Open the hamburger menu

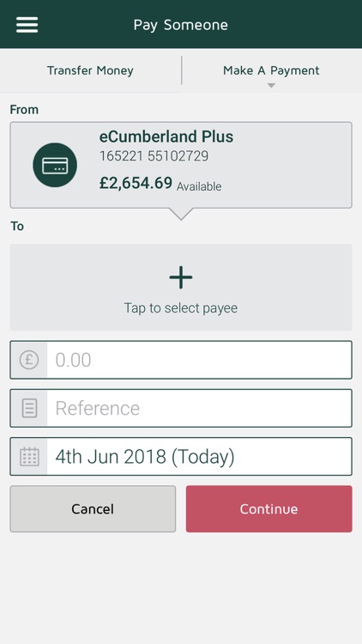27,25
